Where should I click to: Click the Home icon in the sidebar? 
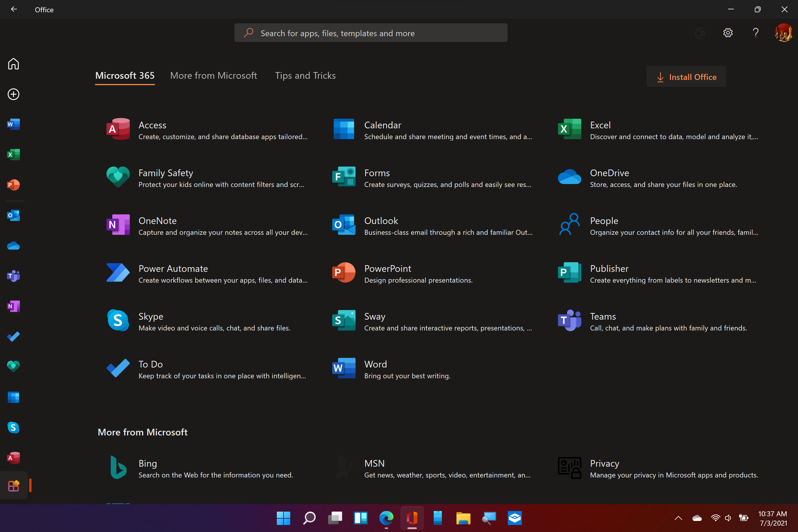tap(13, 64)
